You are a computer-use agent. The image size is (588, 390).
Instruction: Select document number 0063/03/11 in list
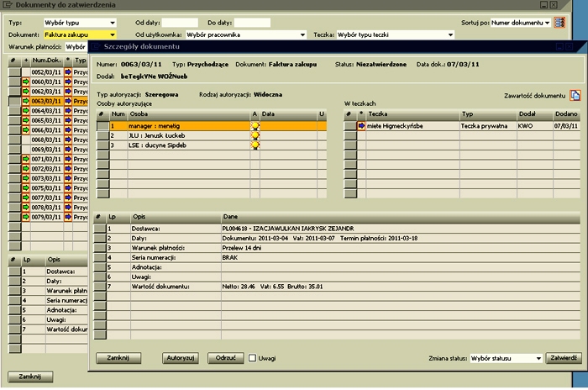click(x=46, y=101)
